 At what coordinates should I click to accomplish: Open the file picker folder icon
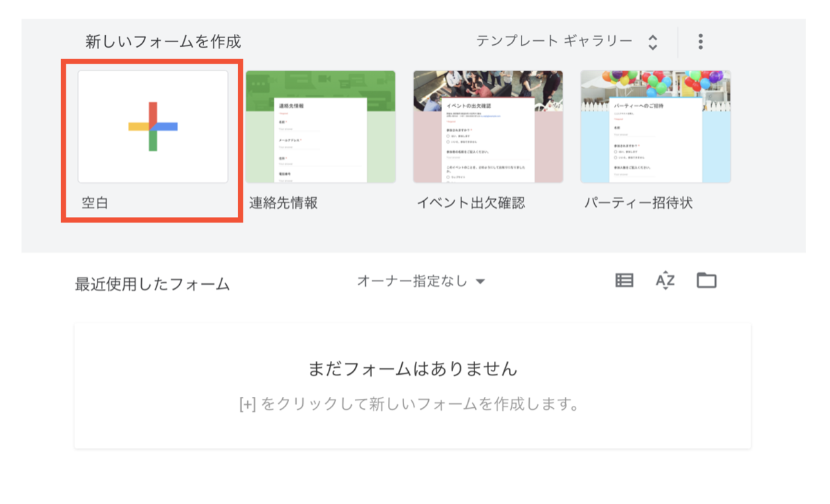coord(706,280)
